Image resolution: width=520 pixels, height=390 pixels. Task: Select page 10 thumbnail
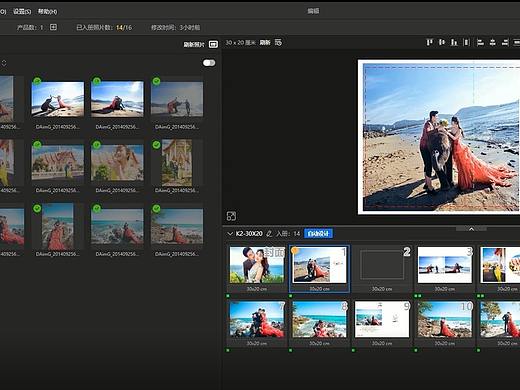pyautogui.click(x=445, y=320)
